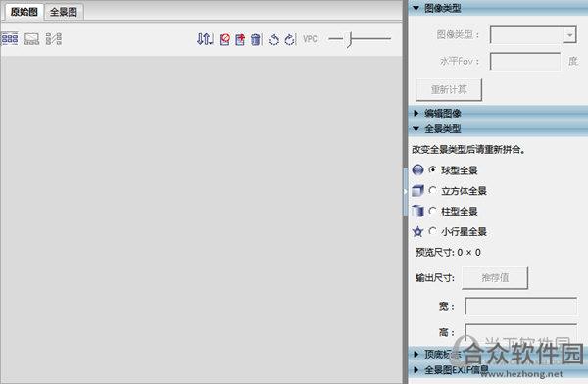Switch to thumbnail grid view
The image size is (588, 384).
[x=10, y=38]
